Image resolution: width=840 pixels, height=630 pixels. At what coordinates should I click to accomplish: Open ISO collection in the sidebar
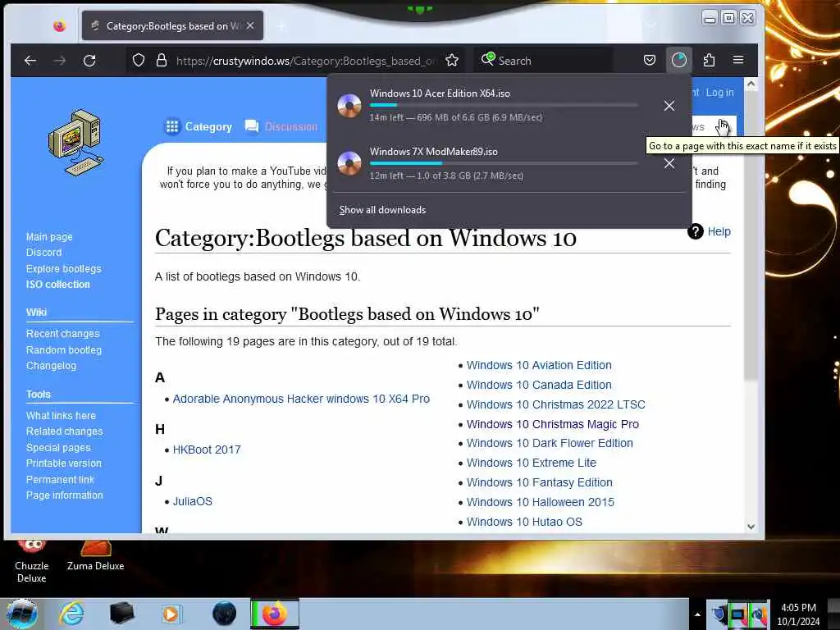(x=58, y=285)
